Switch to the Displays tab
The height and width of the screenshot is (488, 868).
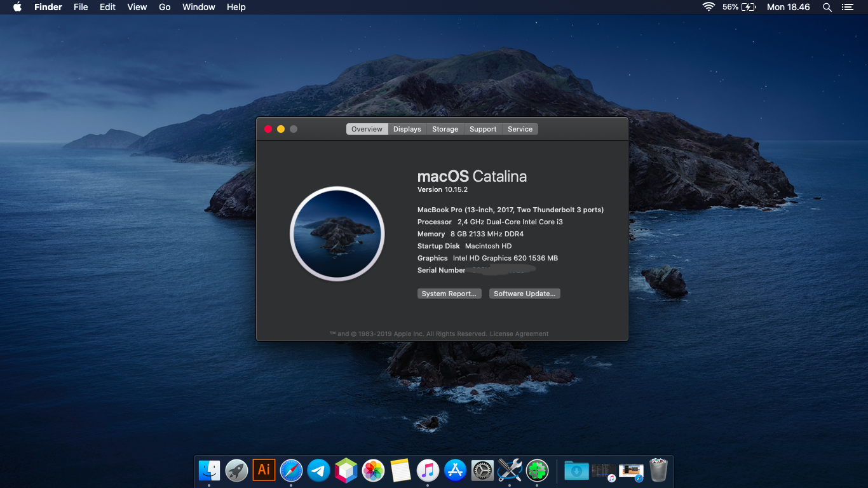[407, 129]
